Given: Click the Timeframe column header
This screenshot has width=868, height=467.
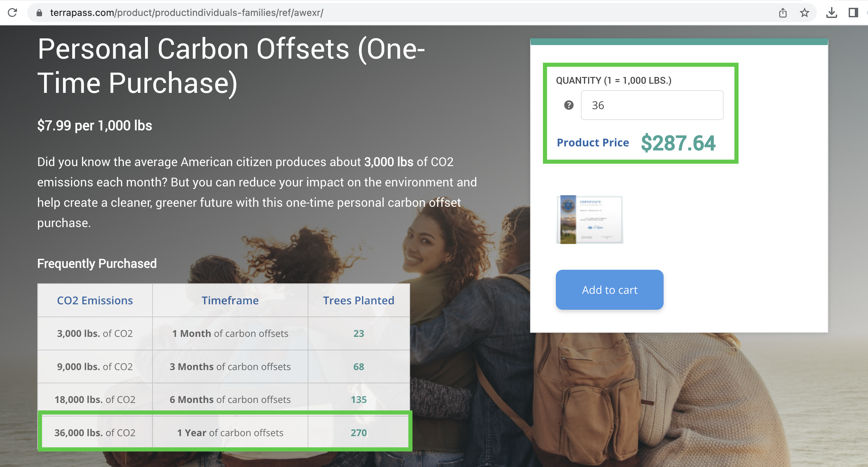Looking at the screenshot, I should 230,300.
